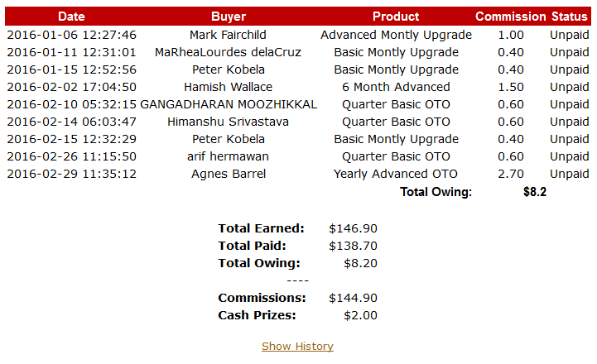Click the Product column header
597x364 pixels.
[396, 17]
